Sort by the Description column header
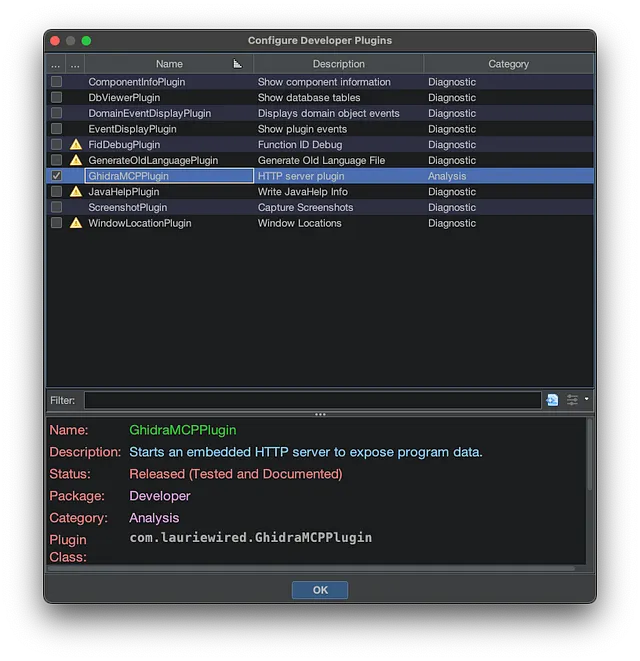This screenshot has width=640, height=661. click(338, 64)
